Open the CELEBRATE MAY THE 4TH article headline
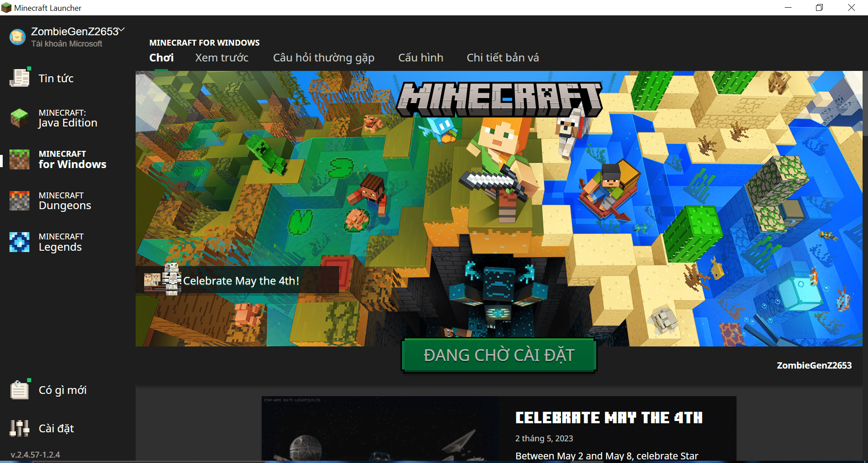Screen dimensions: 868x463 click(x=609, y=418)
